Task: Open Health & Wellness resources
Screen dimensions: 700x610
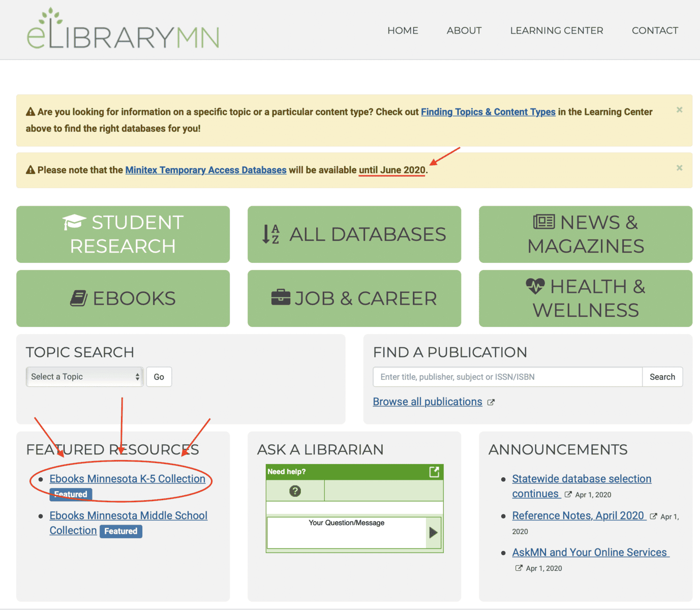Action: (x=586, y=298)
